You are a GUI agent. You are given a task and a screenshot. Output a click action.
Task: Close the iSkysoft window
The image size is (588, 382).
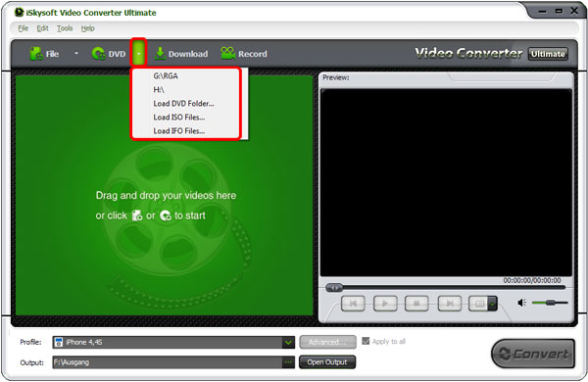[x=574, y=11]
